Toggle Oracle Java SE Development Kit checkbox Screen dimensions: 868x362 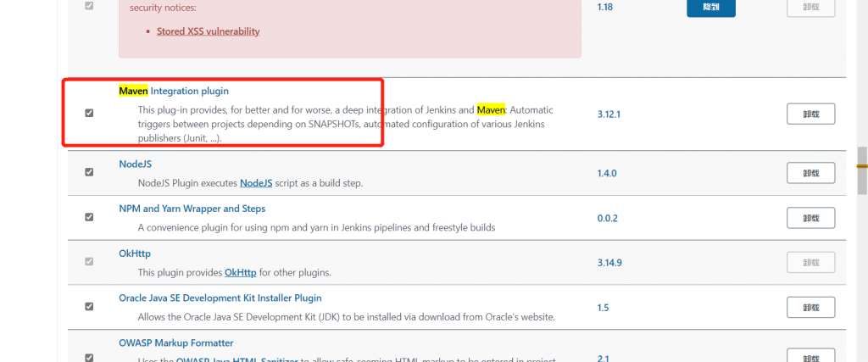click(x=89, y=306)
